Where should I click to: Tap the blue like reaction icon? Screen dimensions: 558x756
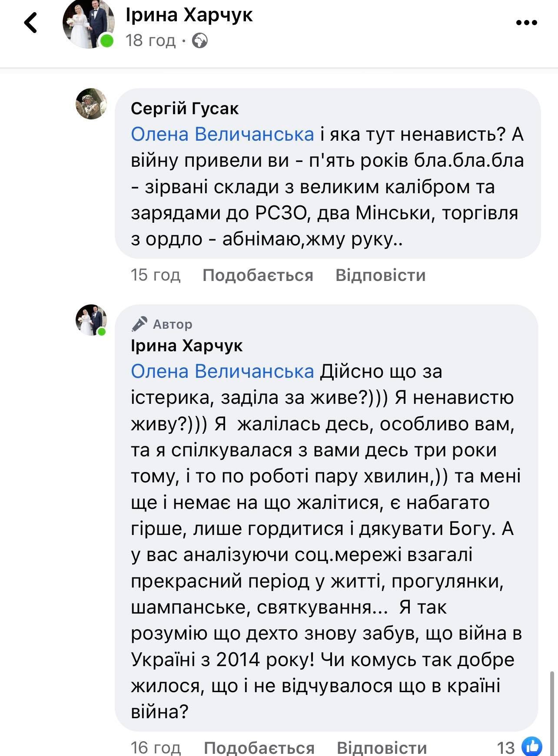click(x=532, y=747)
